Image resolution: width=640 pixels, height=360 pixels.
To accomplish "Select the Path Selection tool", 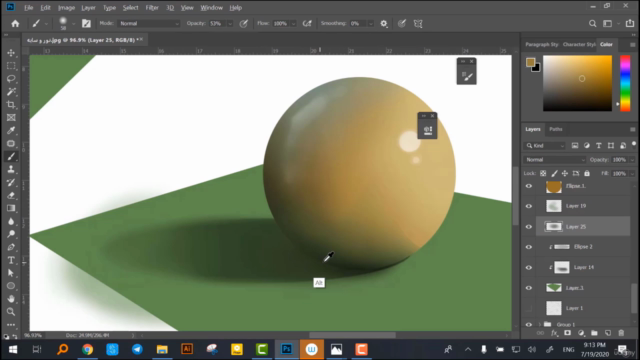I will click(x=11, y=273).
